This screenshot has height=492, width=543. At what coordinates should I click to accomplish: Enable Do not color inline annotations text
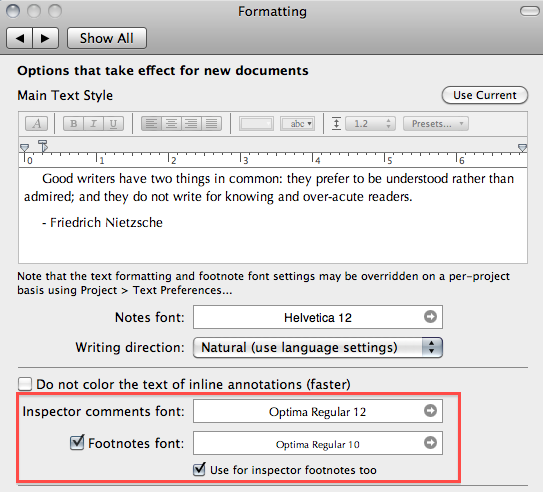pos(25,384)
